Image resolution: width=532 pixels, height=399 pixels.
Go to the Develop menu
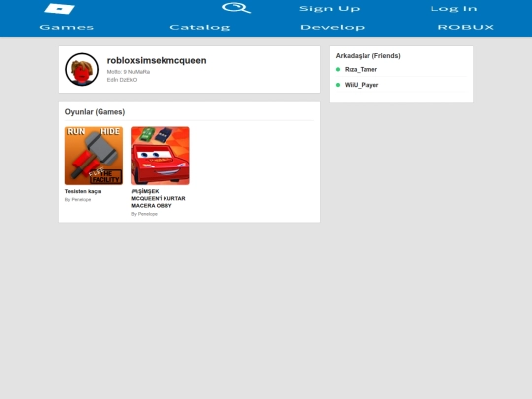pyautogui.click(x=333, y=27)
